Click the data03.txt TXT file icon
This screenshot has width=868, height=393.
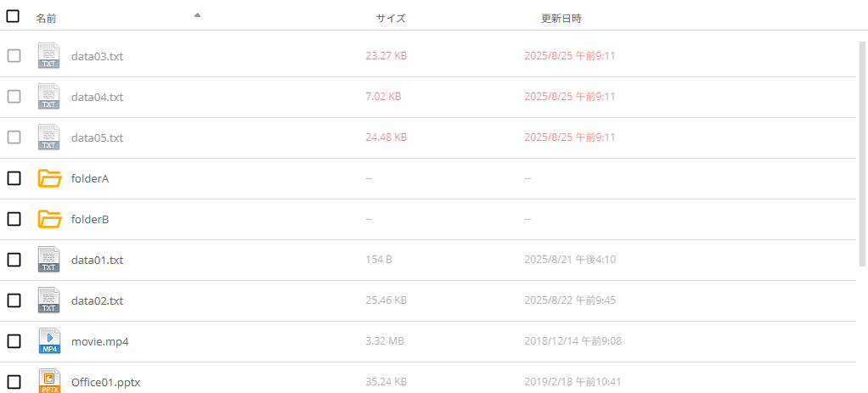(49, 56)
